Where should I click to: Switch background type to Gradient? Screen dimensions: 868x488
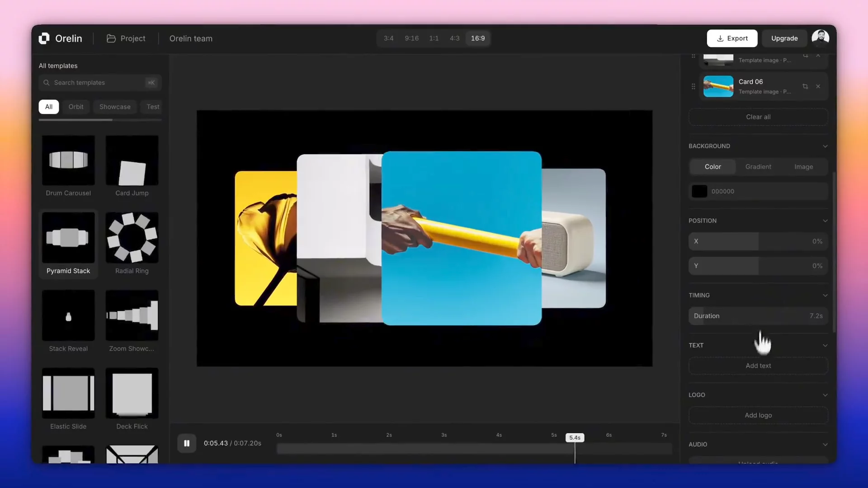point(758,167)
